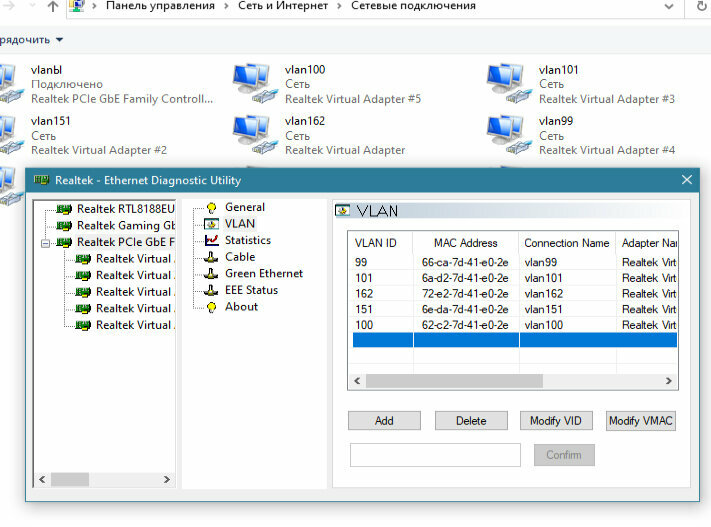711x527 pixels.
Task: Open Сеть и Интернет in the address bar
Action: (x=283, y=6)
